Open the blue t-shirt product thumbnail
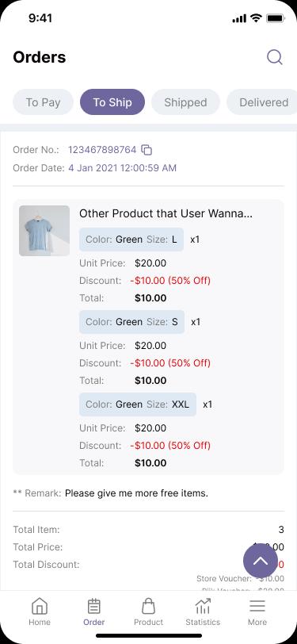The height and width of the screenshot is (644, 297). click(44, 231)
